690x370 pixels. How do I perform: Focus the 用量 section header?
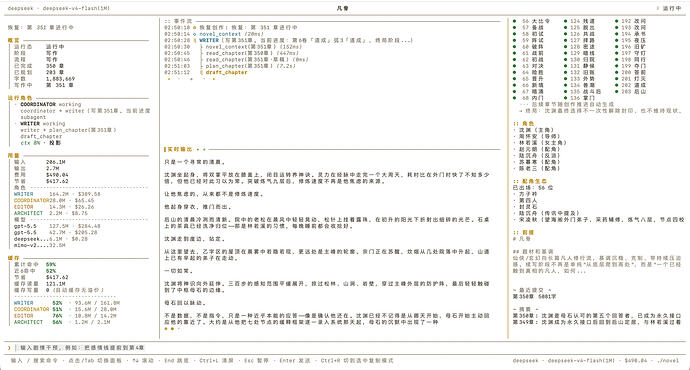pos(13,155)
